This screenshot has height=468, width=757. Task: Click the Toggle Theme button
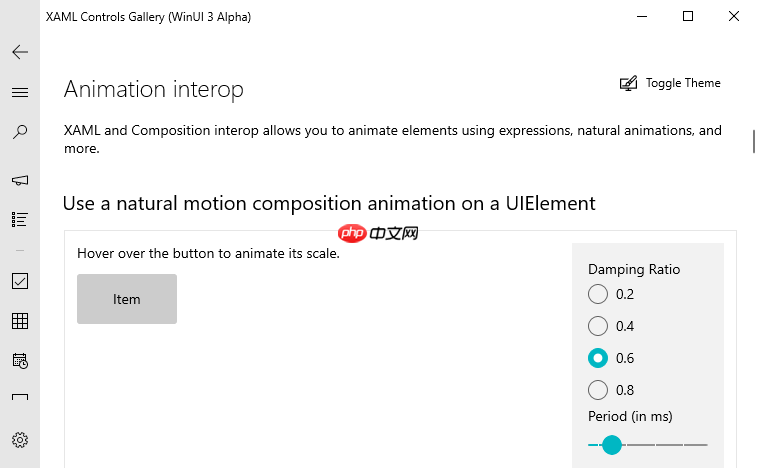[670, 84]
